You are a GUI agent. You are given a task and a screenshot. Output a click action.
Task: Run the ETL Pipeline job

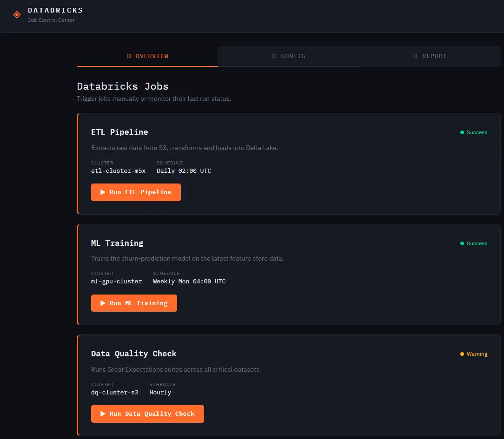pos(136,192)
